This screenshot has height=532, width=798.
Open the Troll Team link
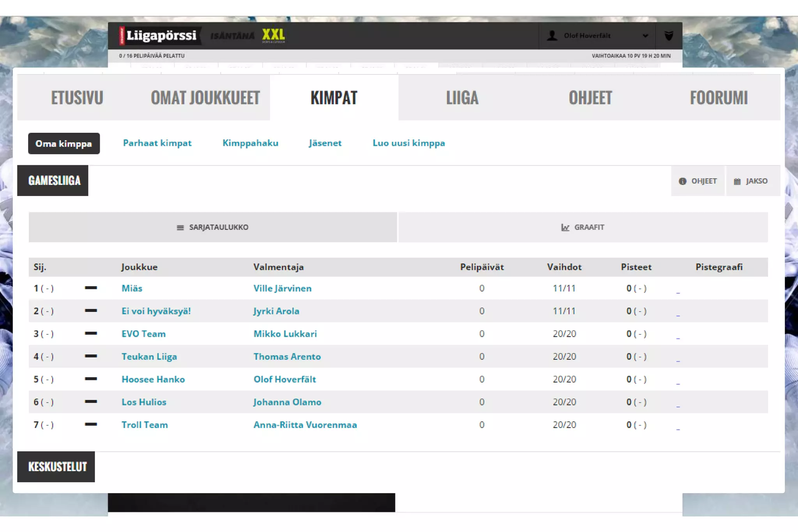coord(145,425)
